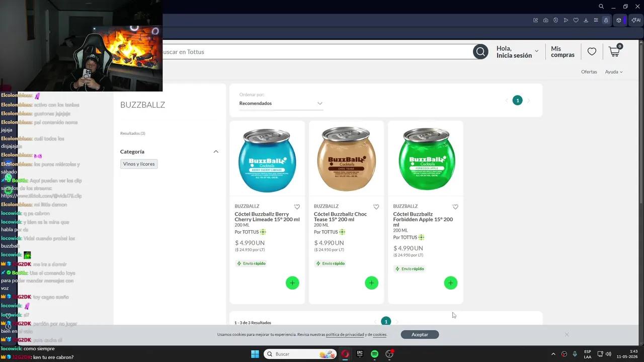Image resolution: width=644 pixels, height=362 pixels.
Task: Open the Recomendados sort dropdown
Action: pos(281,103)
